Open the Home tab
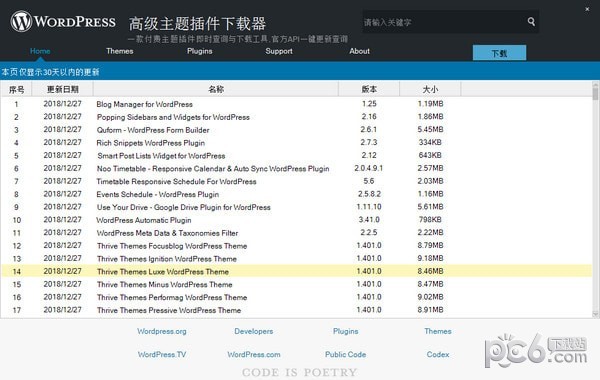Screen dimensions: 600x380 [x=40, y=51]
